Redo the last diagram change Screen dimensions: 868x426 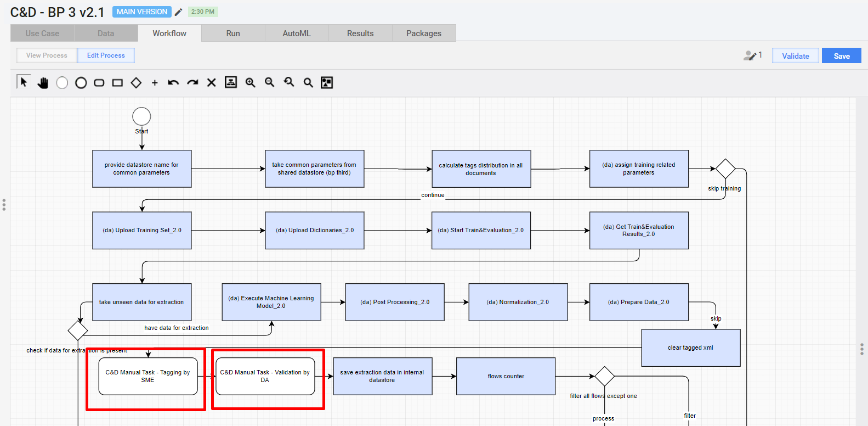192,83
